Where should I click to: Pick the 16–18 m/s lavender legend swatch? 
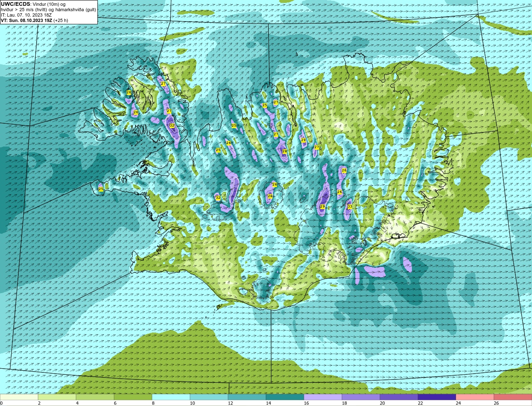coord(323,397)
